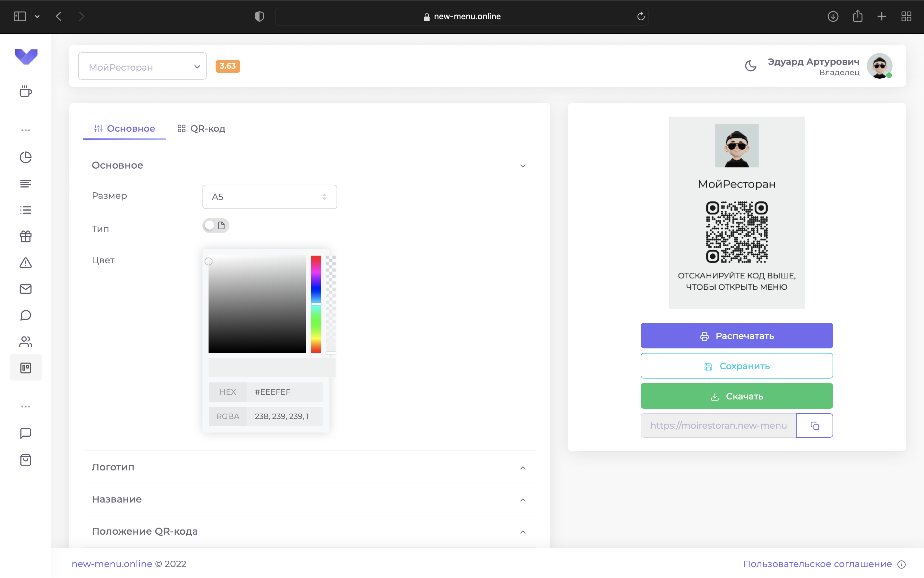Open the mail envelope sidebar icon

click(x=26, y=289)
